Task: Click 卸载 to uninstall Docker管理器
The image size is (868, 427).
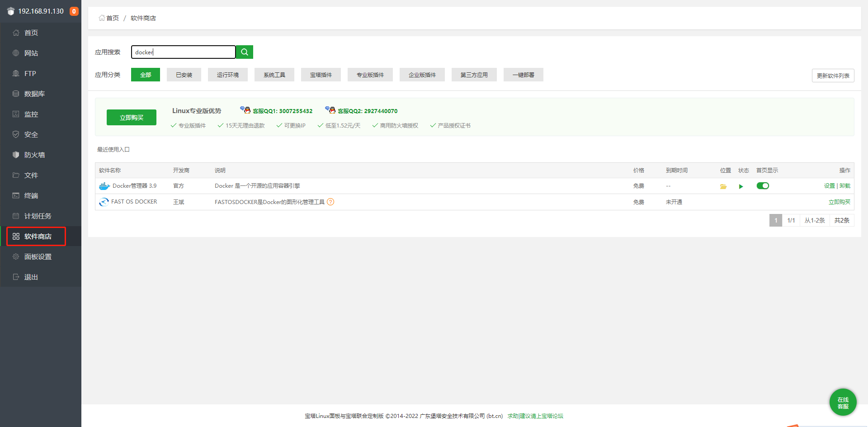Action: pyautogui.click(x=845, y=186)
